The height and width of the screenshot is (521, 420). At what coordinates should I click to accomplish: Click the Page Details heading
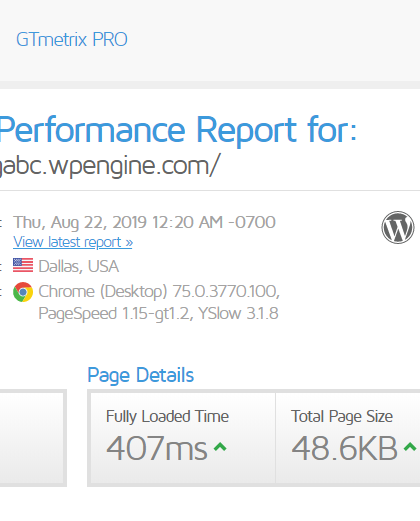pyautogui.click(x=141, y=375)
